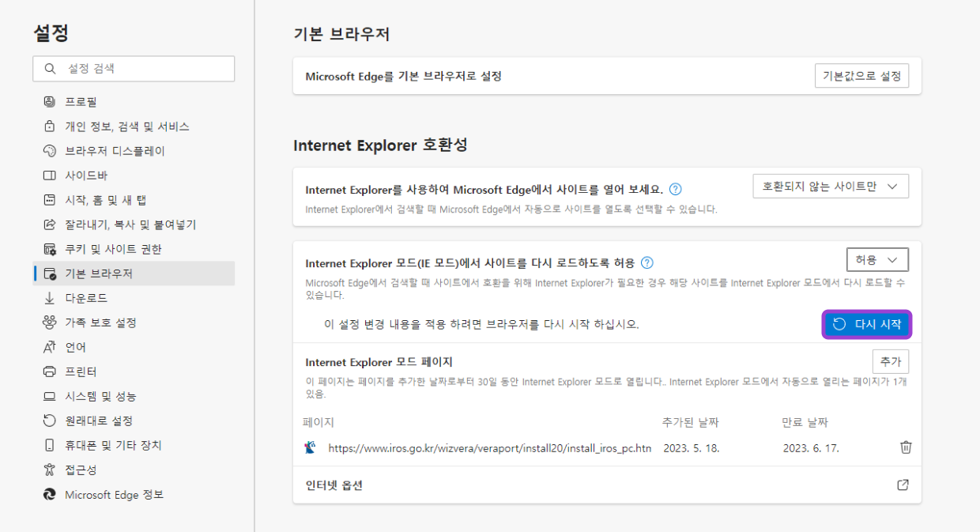The width and height of the screenshot is (980, 532).
Task: Click the 다운로드 arrow icon
Action: tap(48, 298)
